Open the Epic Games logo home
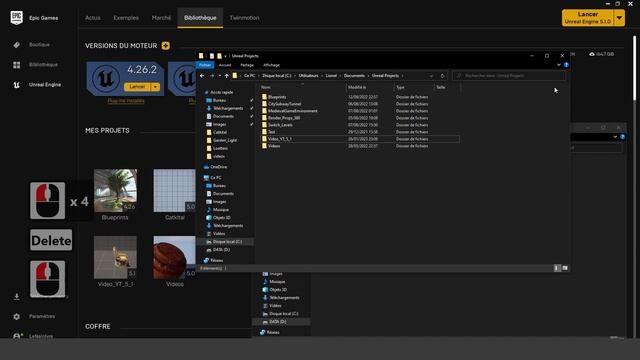640x360 pixels. click(16, 18)
